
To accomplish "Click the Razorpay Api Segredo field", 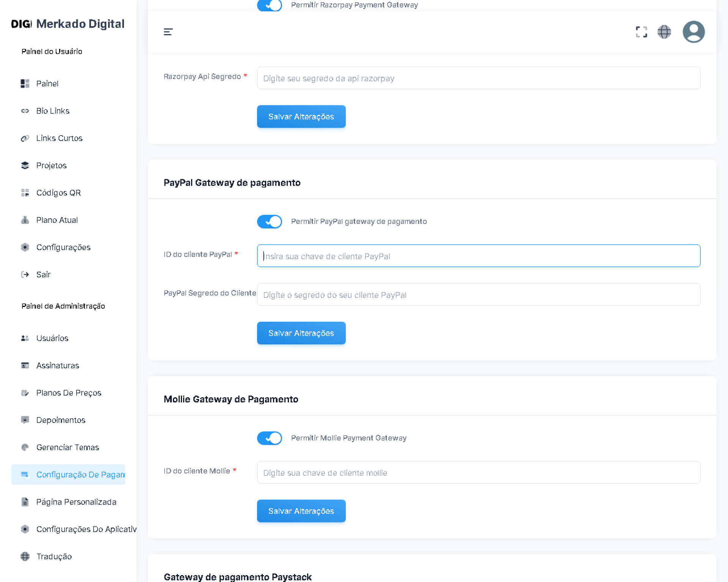I will point(478,78).
